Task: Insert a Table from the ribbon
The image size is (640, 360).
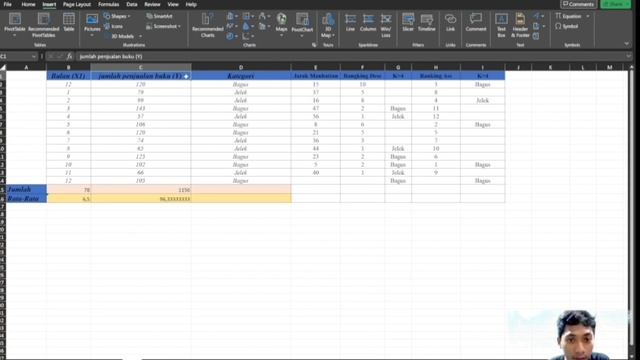Action: (x=69, y=22)
